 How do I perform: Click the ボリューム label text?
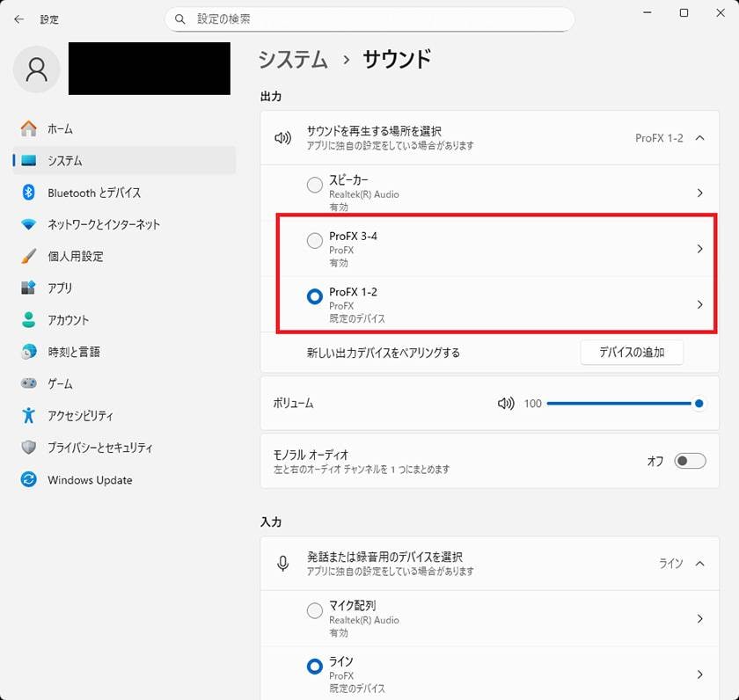pos(293,404)
